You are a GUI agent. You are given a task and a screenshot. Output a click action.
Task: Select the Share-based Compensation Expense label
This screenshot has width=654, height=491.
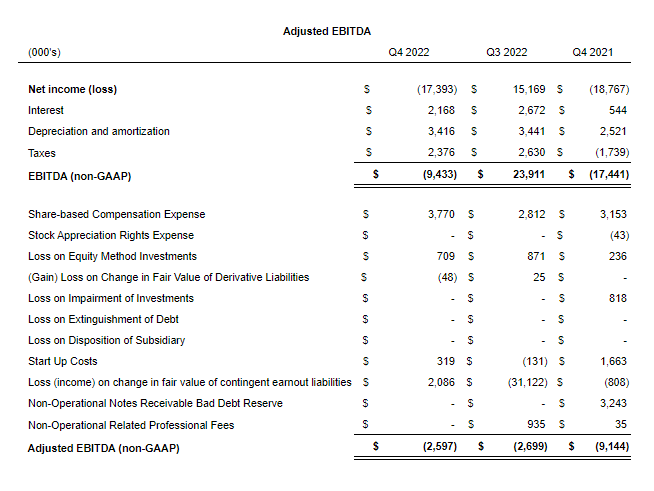pyautogui.click(x=116, y=214)
